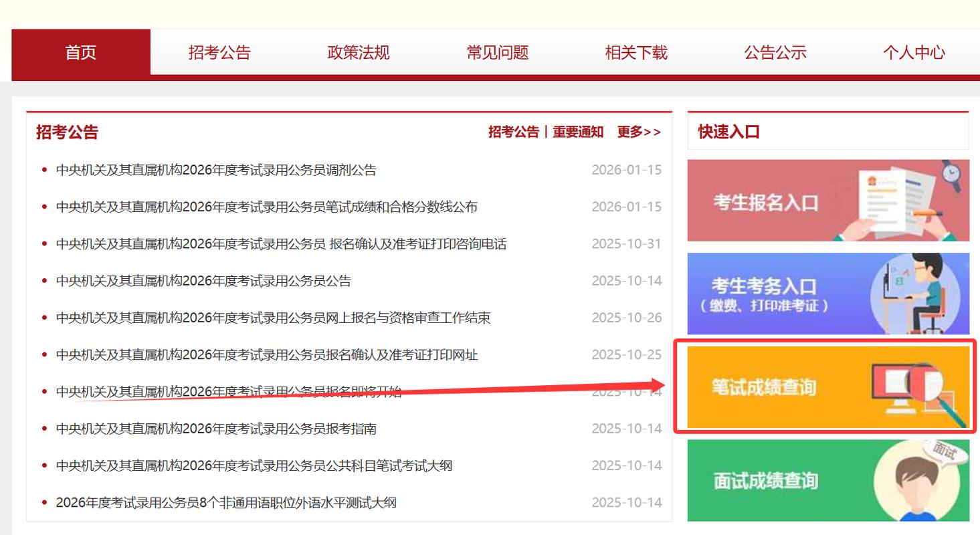Open the 常见问题 menu item
This screenshot has width=980, height=535.
coord(498,53)
